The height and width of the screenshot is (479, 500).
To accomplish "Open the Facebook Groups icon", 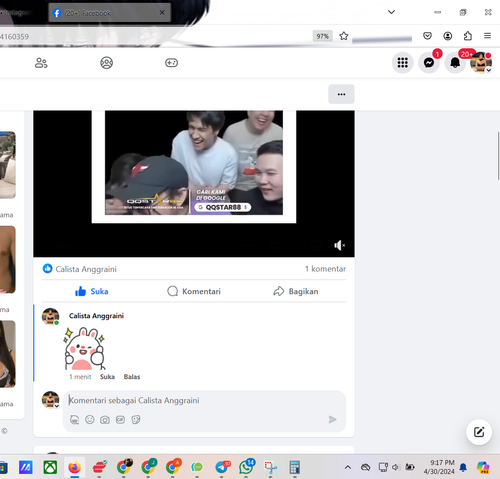I will click(107, 63).
